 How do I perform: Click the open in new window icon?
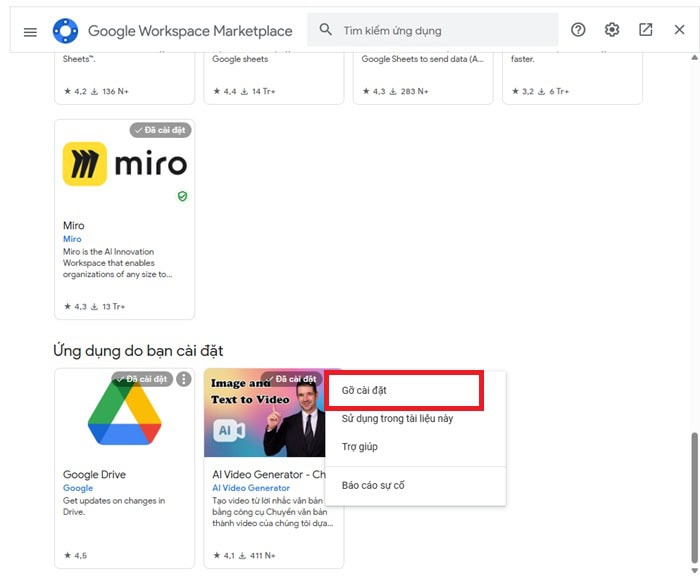point(646,30)
